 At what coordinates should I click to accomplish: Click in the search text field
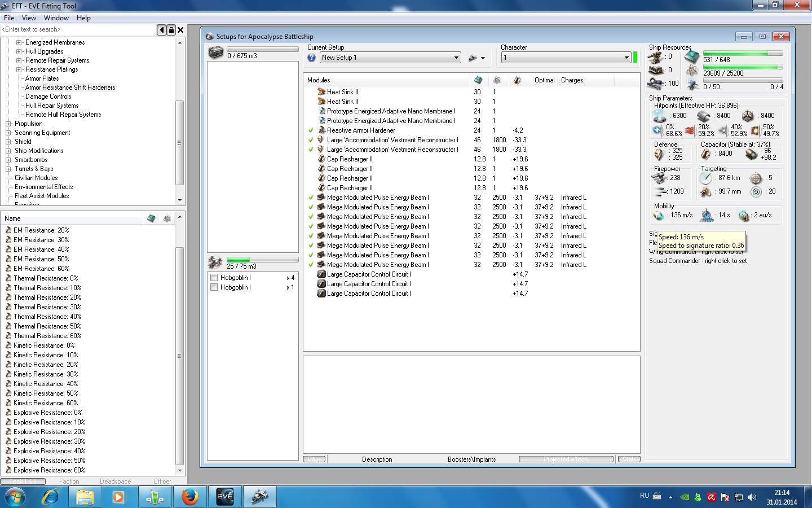pyautogui.click(x=79, y=29)
